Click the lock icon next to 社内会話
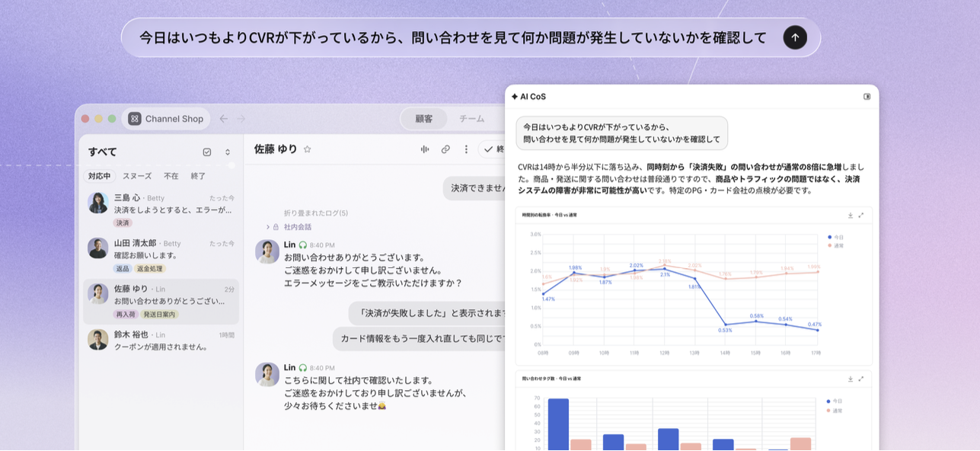980x451 pixels. click(276, 227)
